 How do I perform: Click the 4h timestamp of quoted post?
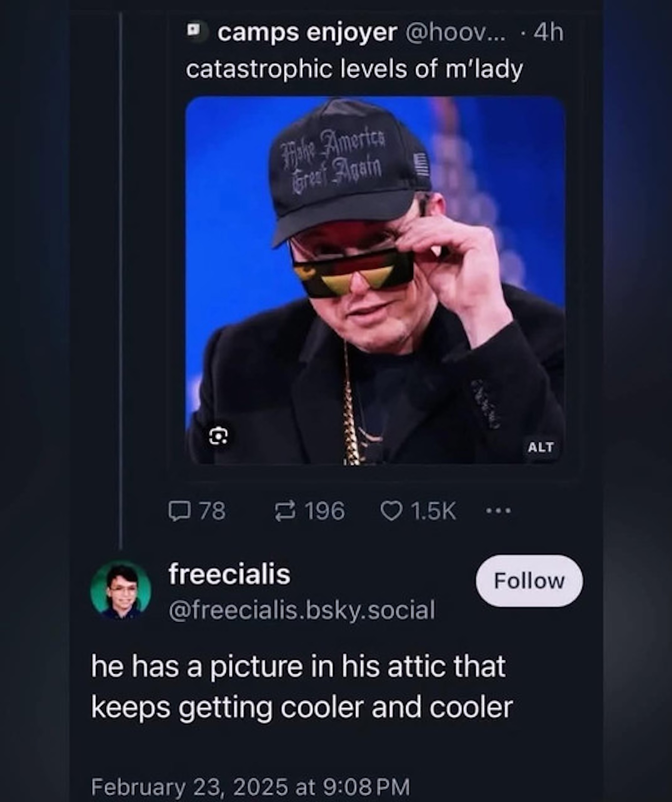coord(548,33)
